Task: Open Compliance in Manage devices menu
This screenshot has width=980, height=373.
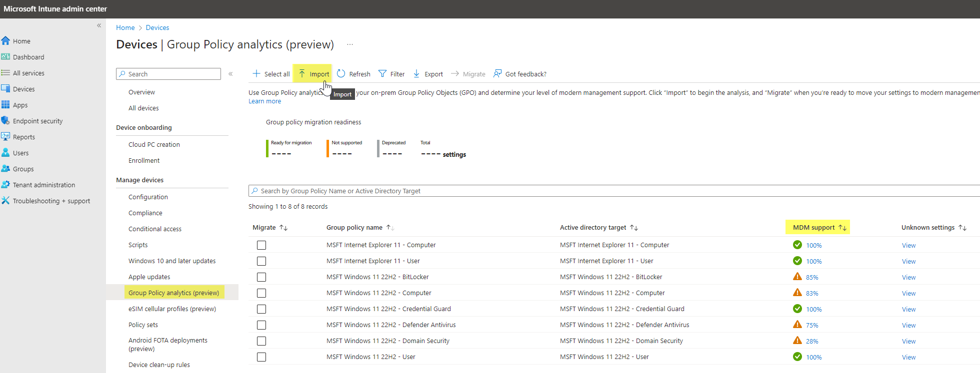Action: 145,213
